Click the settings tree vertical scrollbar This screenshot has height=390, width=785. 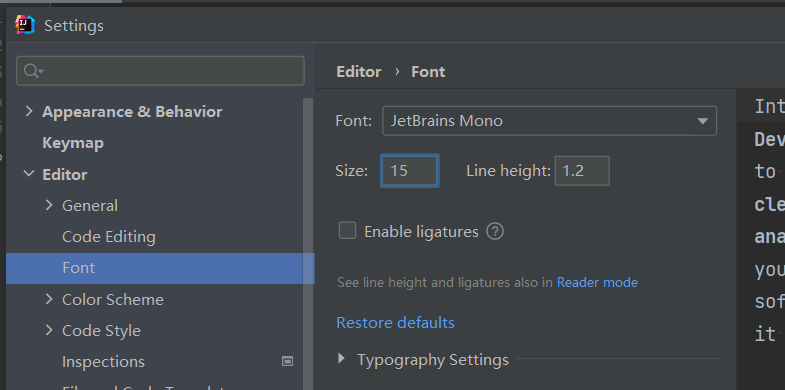pyautogui.click(x=308, y=244)
